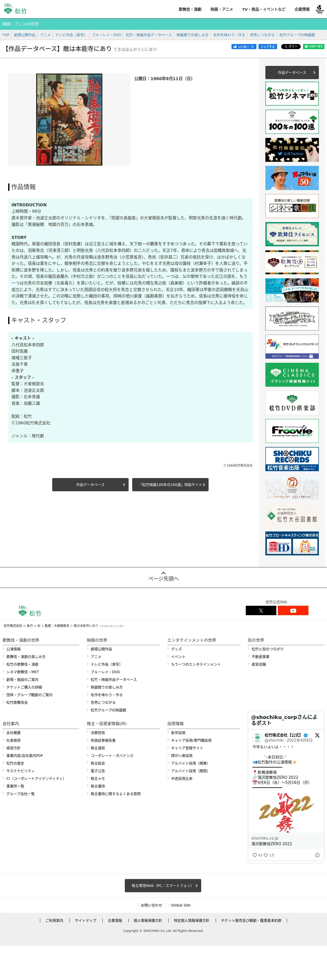Open 松竹マルチプレックスシアターズ banner
The image size is (327, 980).
292,347
